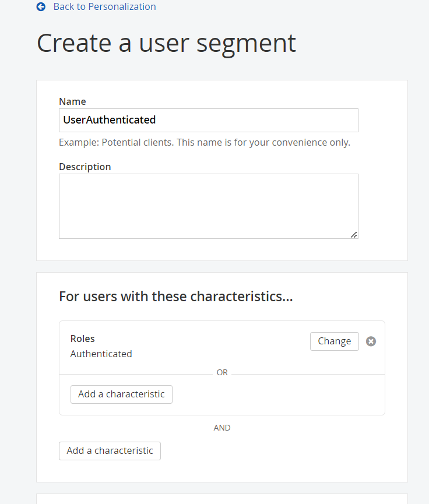Viewport: 429px width, 504px height.
Task: Grab the Description textarea resize handle
Action: pos(354,235)
